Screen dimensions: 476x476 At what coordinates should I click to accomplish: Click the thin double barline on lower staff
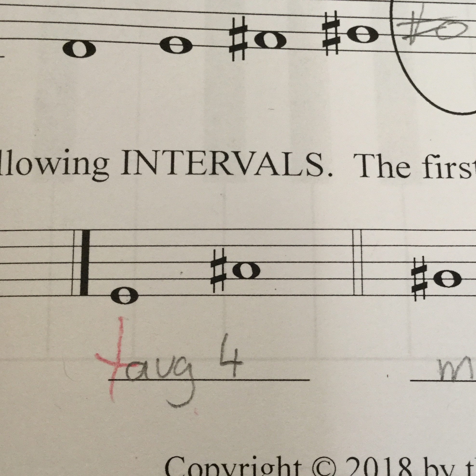point(358,262)
